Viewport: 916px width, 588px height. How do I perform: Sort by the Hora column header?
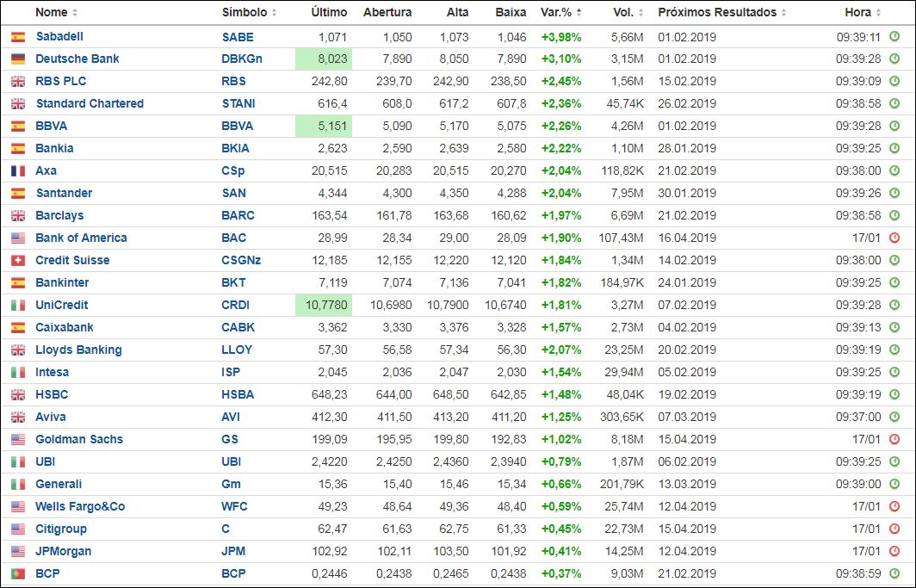(x=863, y=12)
